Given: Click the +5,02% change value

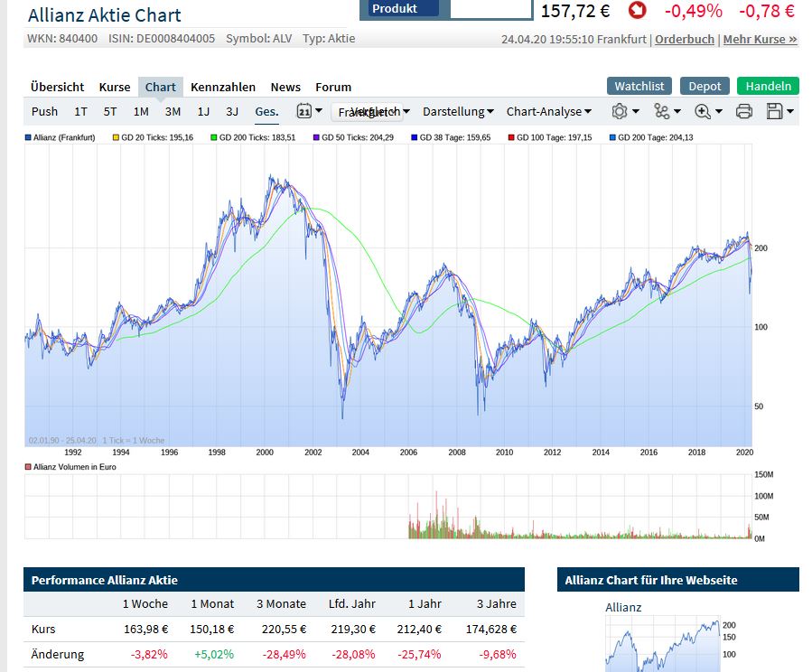Looking at the screenshot, I should pos(214,655).
